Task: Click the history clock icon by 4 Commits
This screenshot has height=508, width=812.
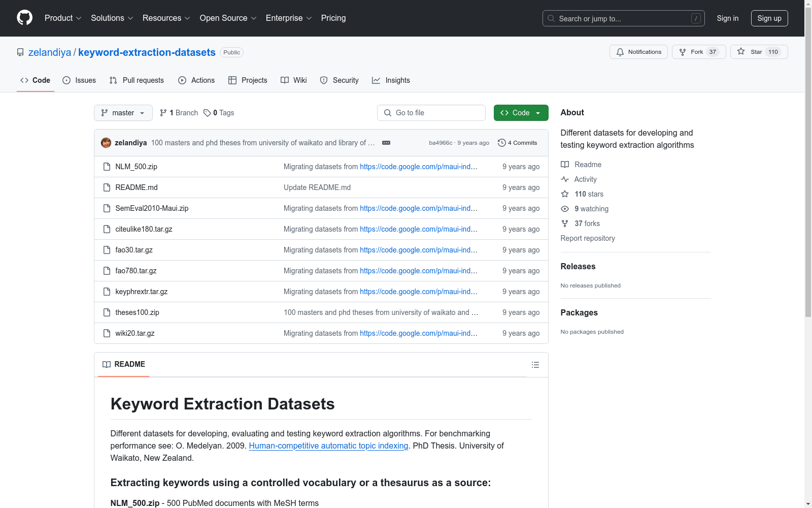Action: (502, 143)
